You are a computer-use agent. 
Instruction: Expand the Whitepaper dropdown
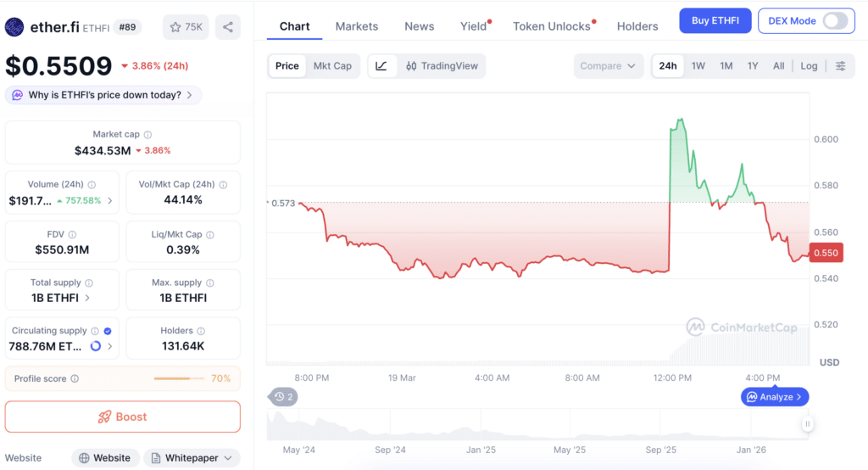pyautogui.click(x=192, y=458)
